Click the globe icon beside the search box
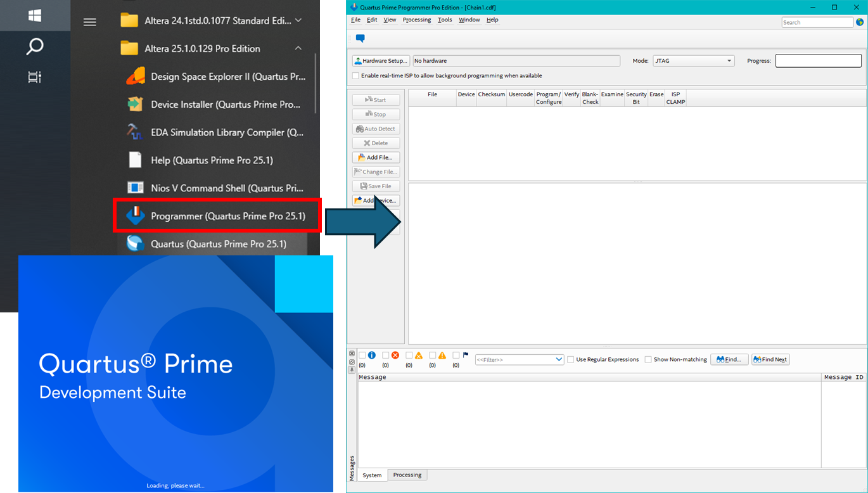This screenshot has width=868, height=493. pos(860,22)
